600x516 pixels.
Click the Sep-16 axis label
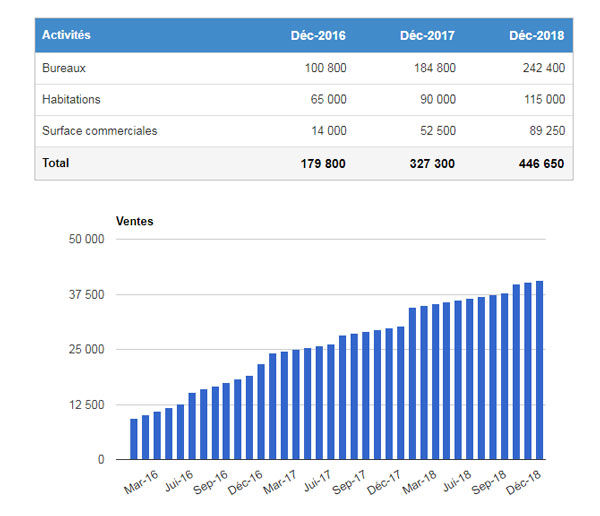coord(210,482)
